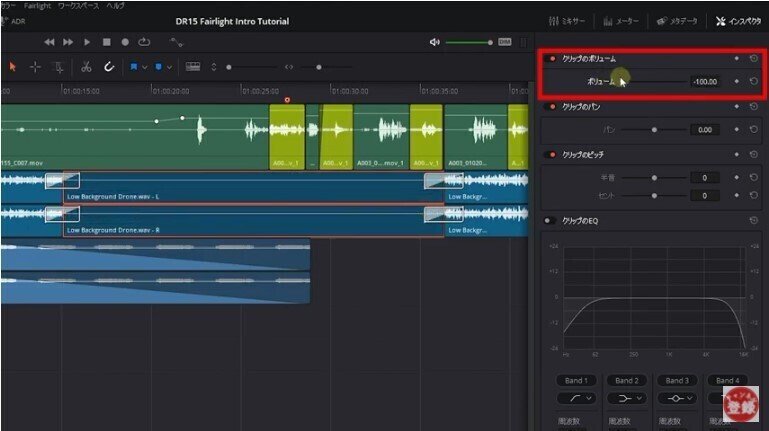769x431 pixels.
Task: Add keyframe on クリップのボリューム header
Action: tap(737, 59)
